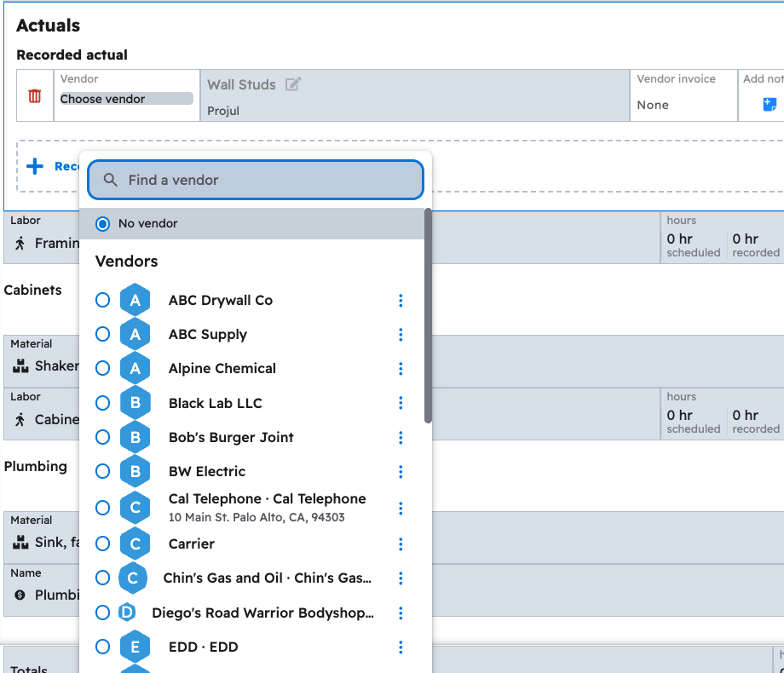
Task: Click the Projul text under Wall Studs
Action: coord(223,111)
